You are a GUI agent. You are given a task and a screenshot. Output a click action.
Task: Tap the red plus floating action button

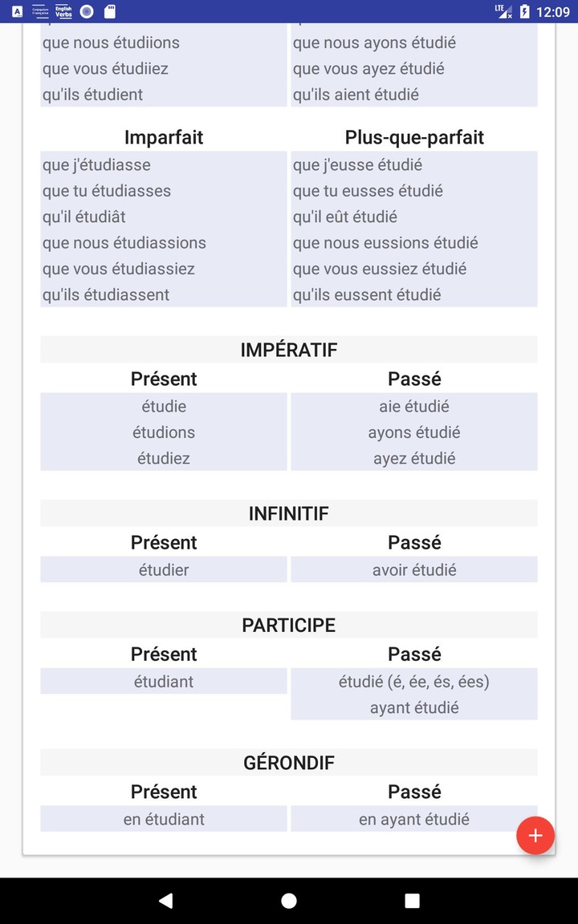pyautogui.click(x=535, y=835)
